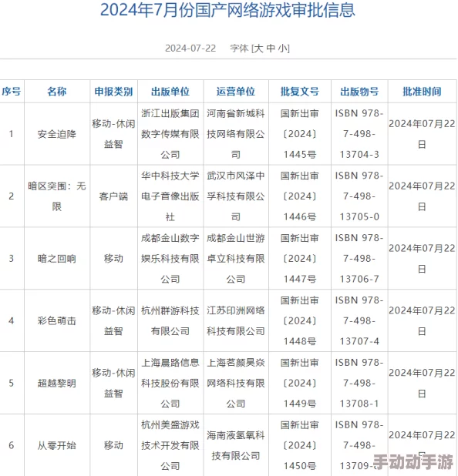Select the 小 font size link
This screenshot has height=476, width=458.
point(283,49)
